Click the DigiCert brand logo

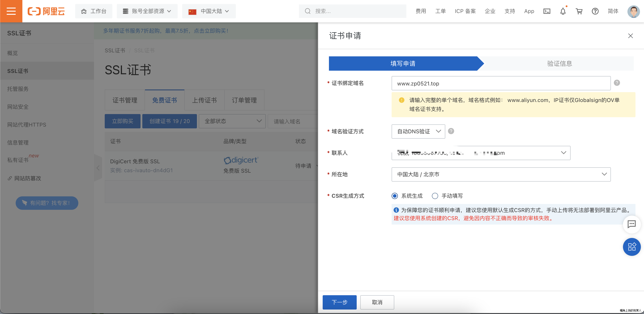pyautogui.click(x=241, y=160)
